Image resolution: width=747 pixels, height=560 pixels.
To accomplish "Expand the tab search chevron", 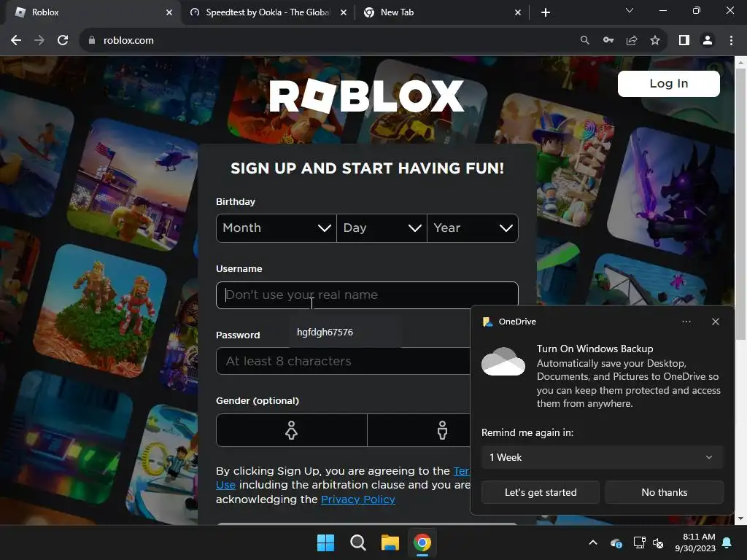I will click(x=630, y=10).
